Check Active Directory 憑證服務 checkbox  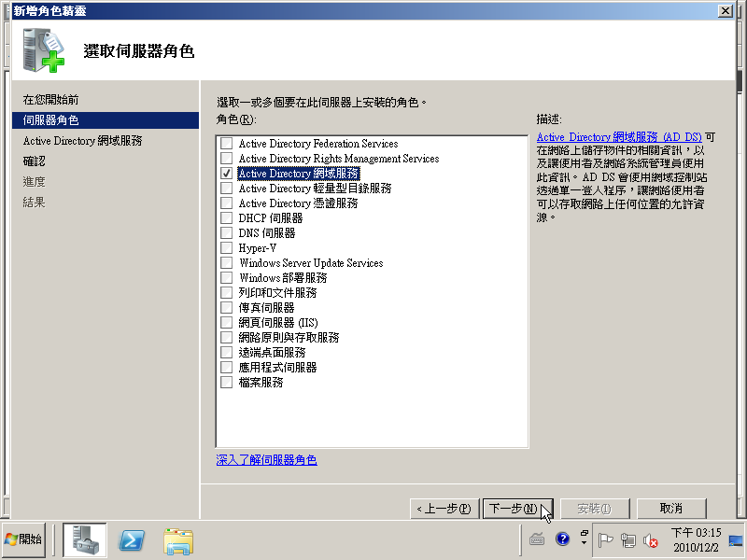(x=227, y=203)
